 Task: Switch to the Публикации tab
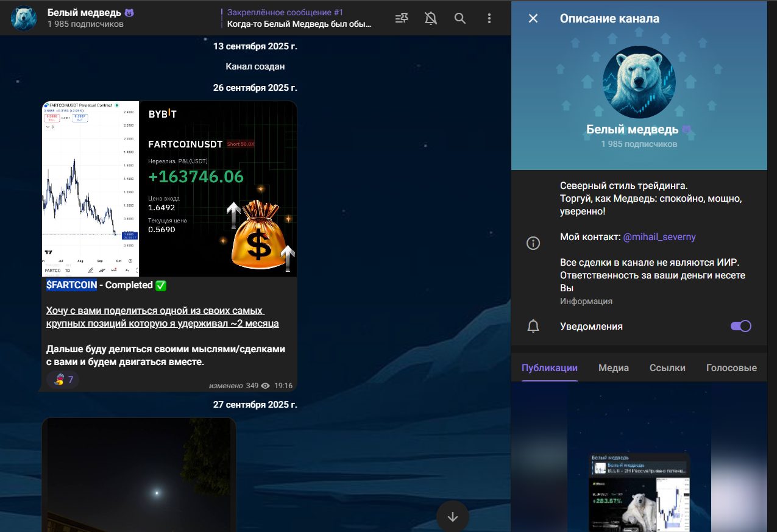[x=550, y=367]
